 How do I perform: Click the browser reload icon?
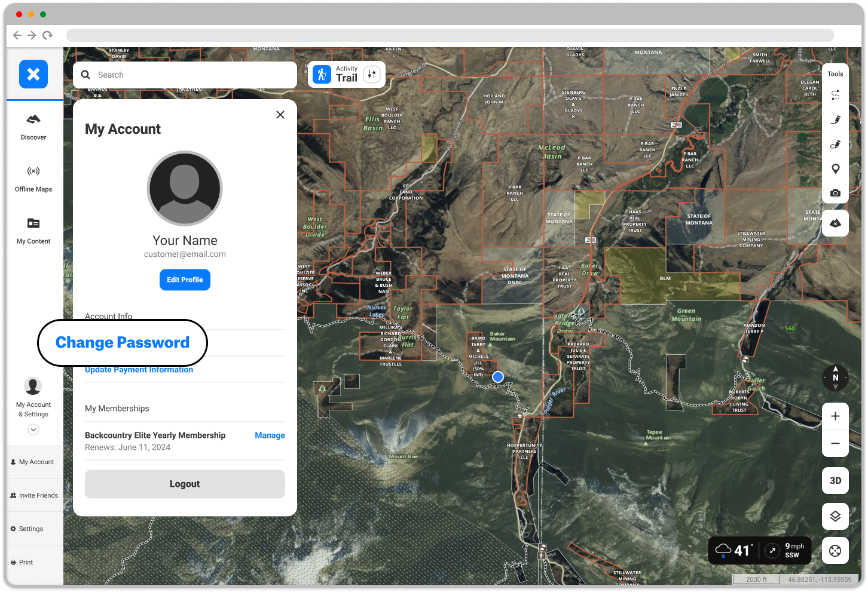click(x=47, y=35)
